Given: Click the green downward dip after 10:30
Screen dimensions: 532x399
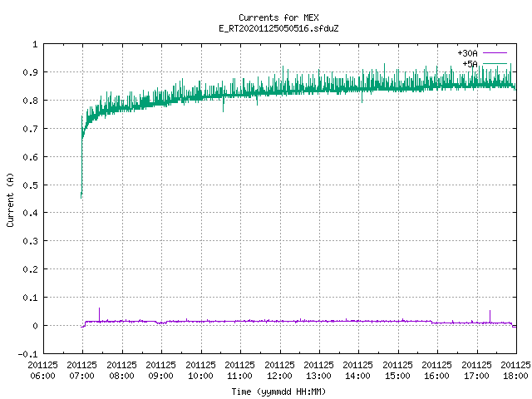Looking at the screenshot, I should click(x=223, y=106).
